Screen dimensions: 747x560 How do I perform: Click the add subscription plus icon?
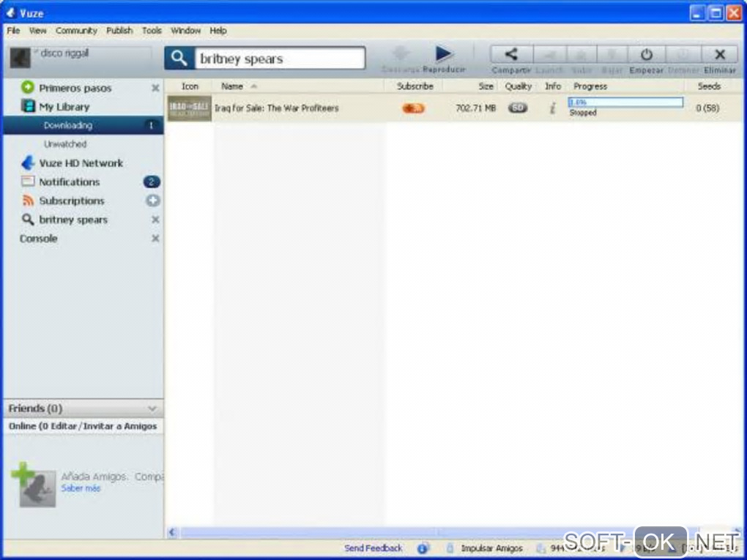[x=152, y=201]
